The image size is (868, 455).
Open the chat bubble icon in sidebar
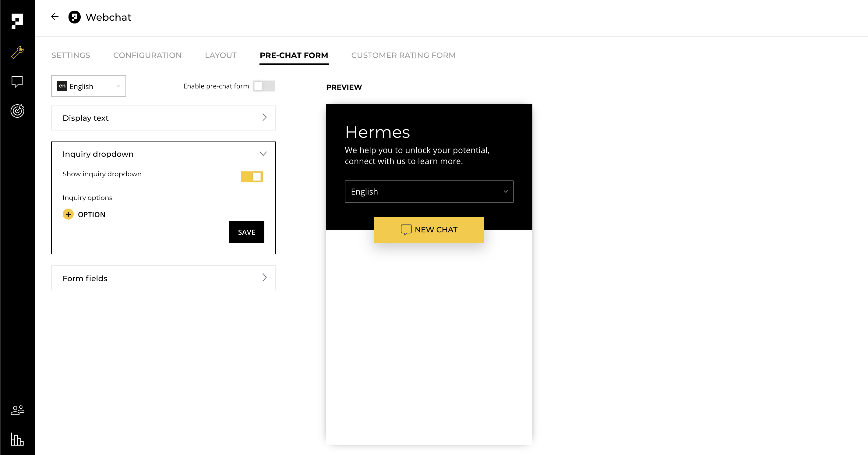(17, 82)
